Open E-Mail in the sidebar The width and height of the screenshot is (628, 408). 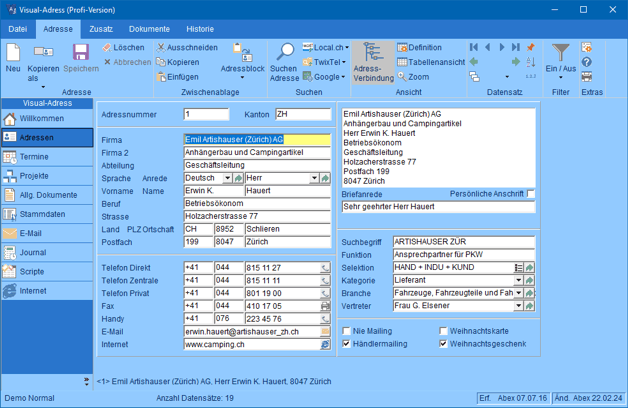click(x=47, y=233)
